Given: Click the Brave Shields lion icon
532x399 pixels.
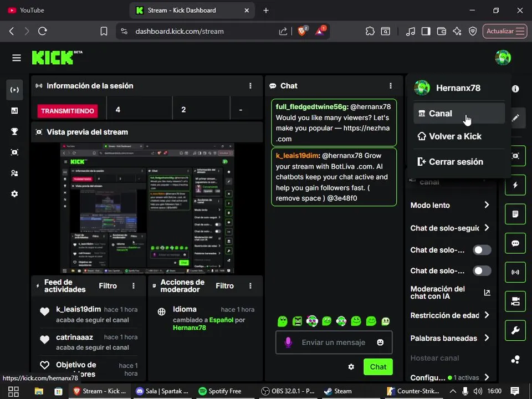Looking at the screenshot, I should point(302,31).
